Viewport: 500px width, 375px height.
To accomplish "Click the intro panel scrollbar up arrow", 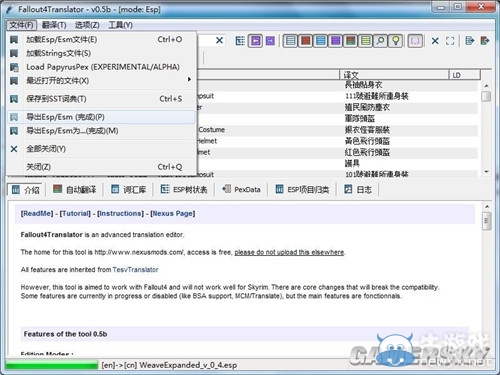I will (x=487, y=207).
